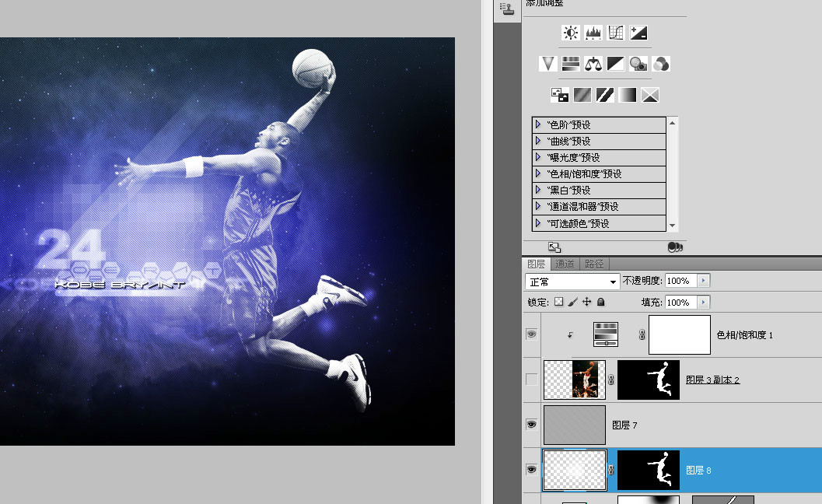Select the gray 图层 7 thumbnail
The width and height of the screenshot is (822, 504).
[x=575, y=425]
